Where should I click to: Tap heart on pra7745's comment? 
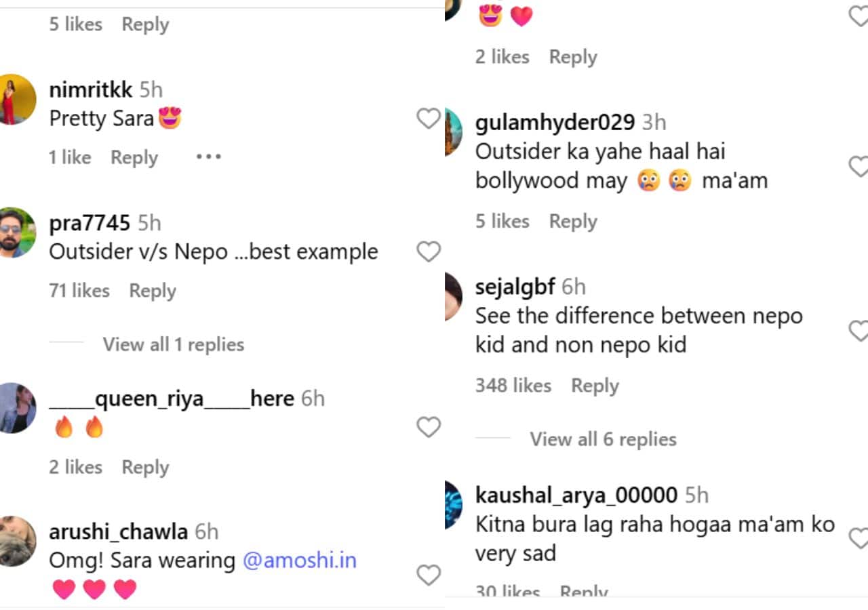[429, 251]
